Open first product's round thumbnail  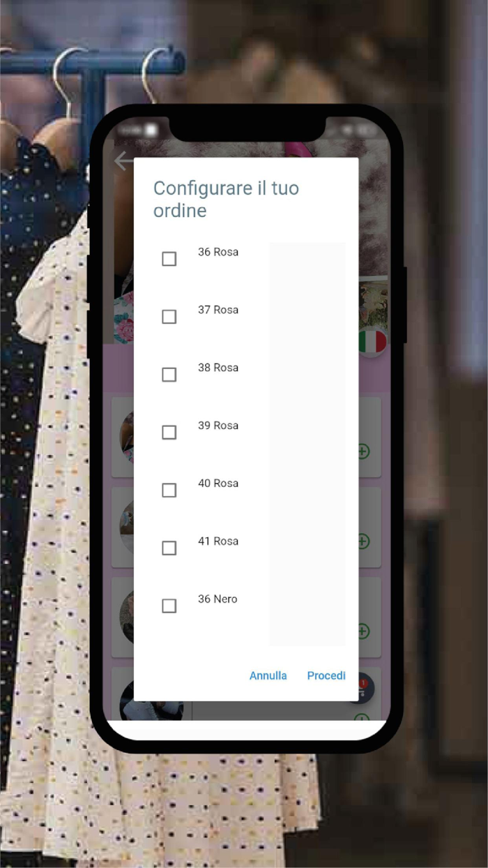(127, 437)
